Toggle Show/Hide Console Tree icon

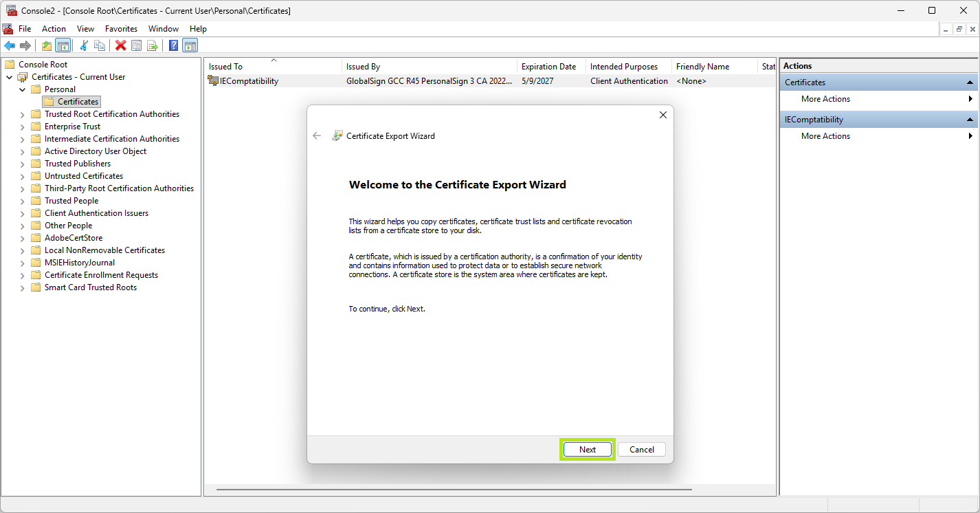click(x=63, y=45)
